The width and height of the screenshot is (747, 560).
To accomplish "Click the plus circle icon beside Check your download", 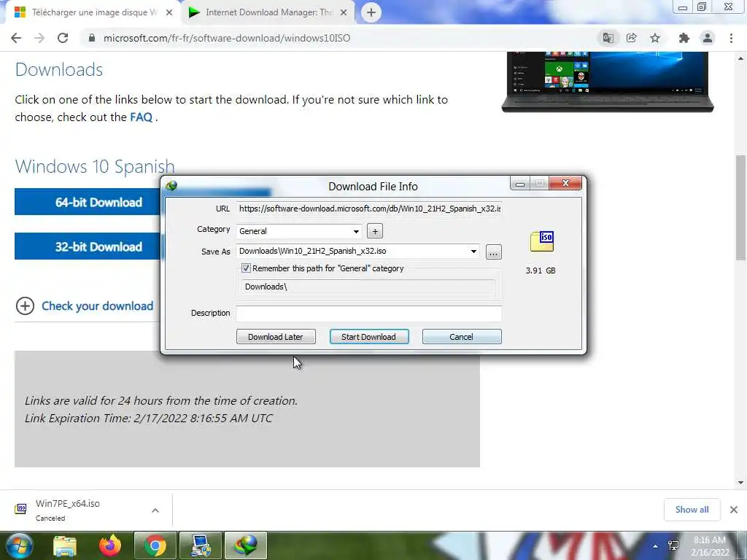I will coord(26,306).
